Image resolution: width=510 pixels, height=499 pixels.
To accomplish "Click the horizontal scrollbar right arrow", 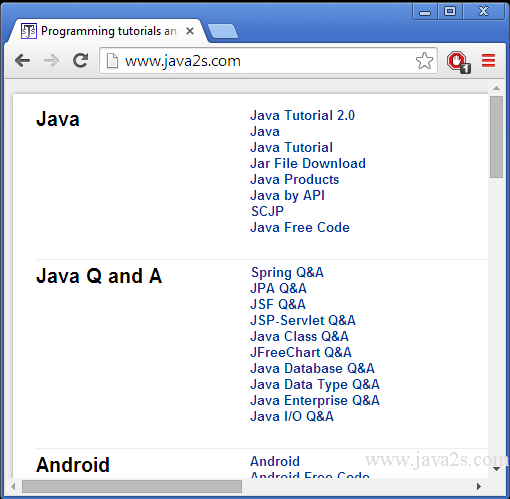I will tap(479, 486).
